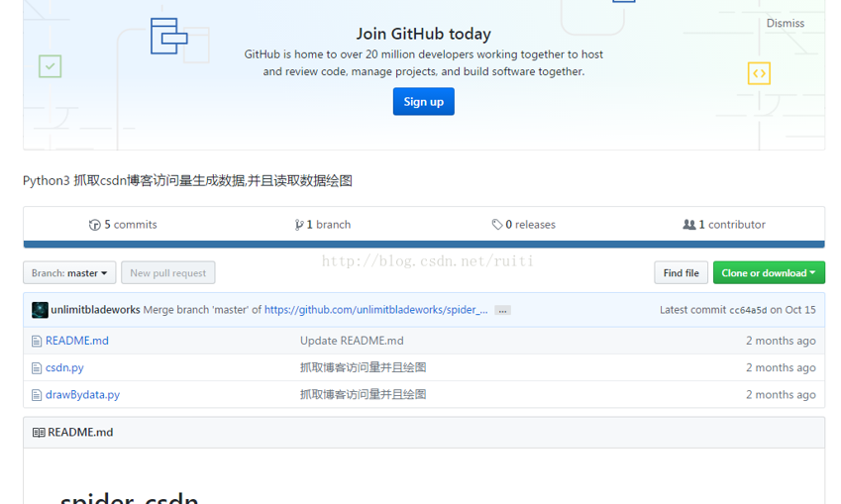Screen dimensions: 841x504
Task: Click the Find file button
Action: tap(681, 273)
